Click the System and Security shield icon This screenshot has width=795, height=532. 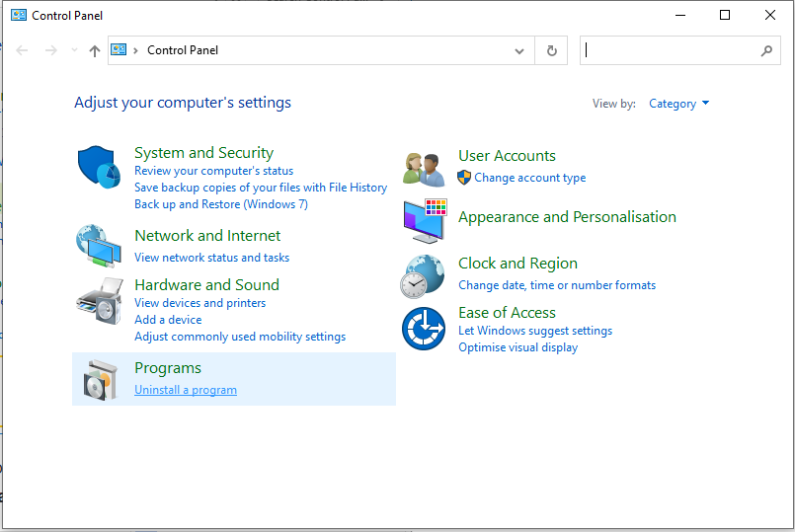pos(99,167)
